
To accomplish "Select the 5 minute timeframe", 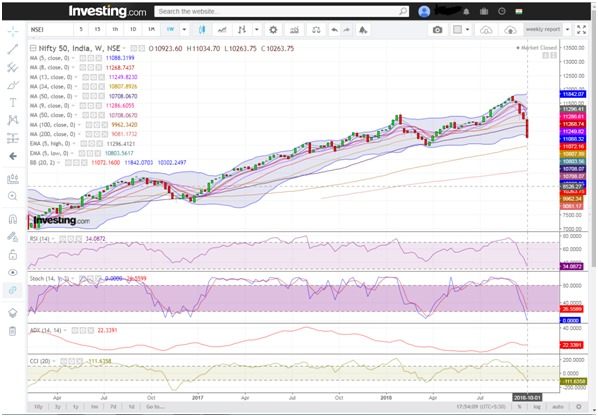I will tap(81, 29).
